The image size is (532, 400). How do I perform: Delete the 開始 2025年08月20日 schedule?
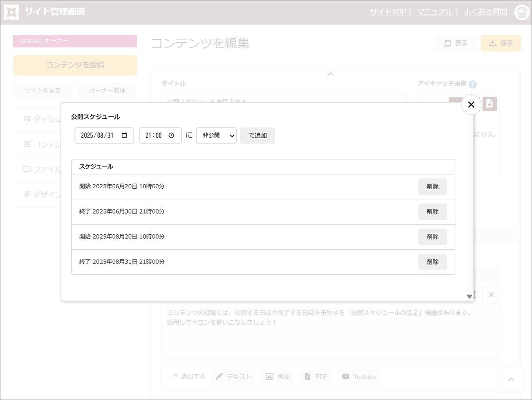pyautogui.click(x=432, y=237)
